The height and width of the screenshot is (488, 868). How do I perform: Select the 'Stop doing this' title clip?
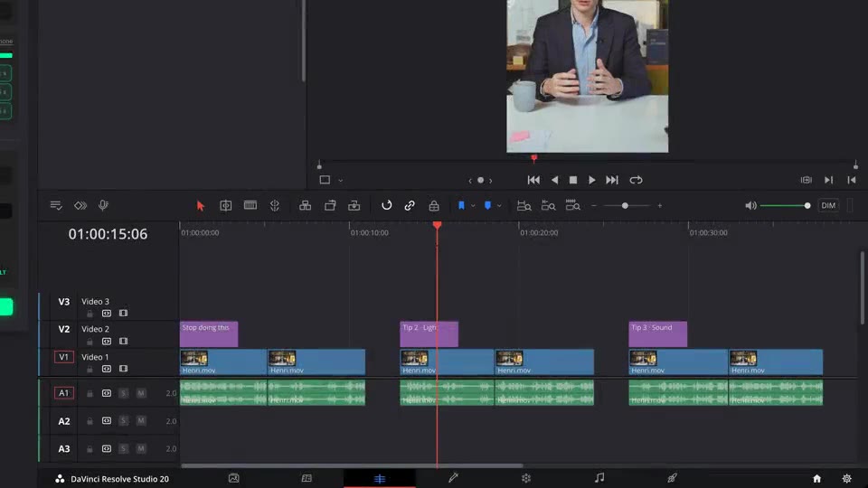click(x=209, y=334)
